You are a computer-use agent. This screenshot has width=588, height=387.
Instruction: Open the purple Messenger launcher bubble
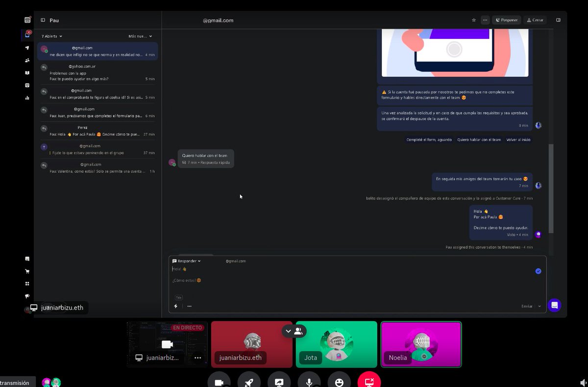[555, 305]
